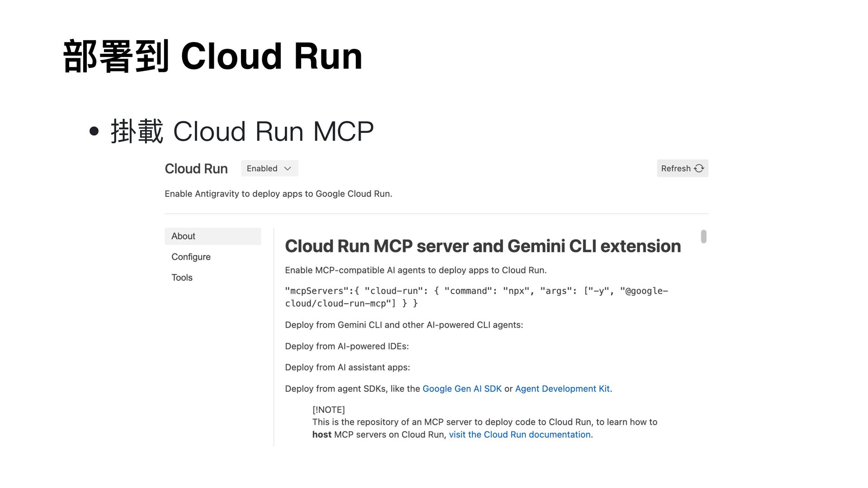This screenshot has width=868, height=488.
Task: Click the Deploy from AI-powered IDEs line
Action: tap(347, 347)
